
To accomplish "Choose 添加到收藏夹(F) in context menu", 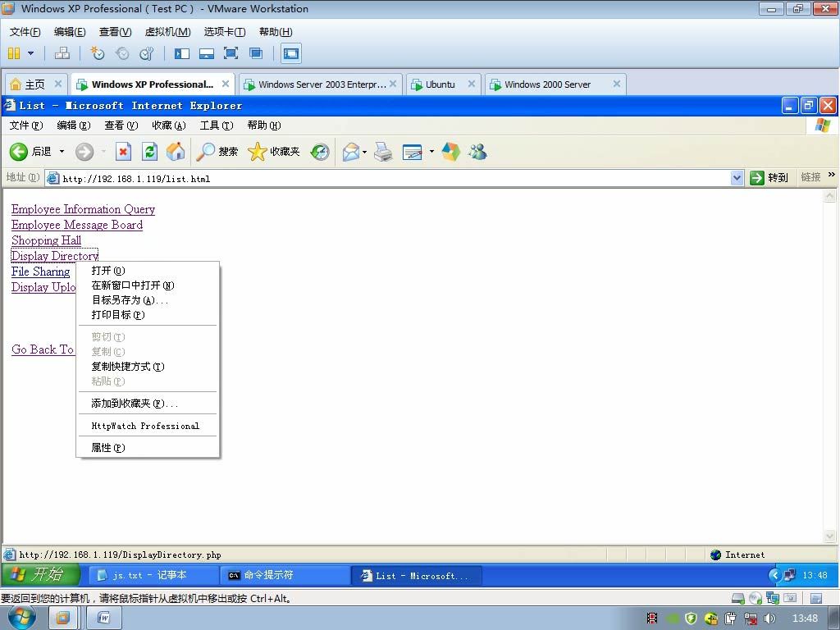I will [x=148, y=404].
